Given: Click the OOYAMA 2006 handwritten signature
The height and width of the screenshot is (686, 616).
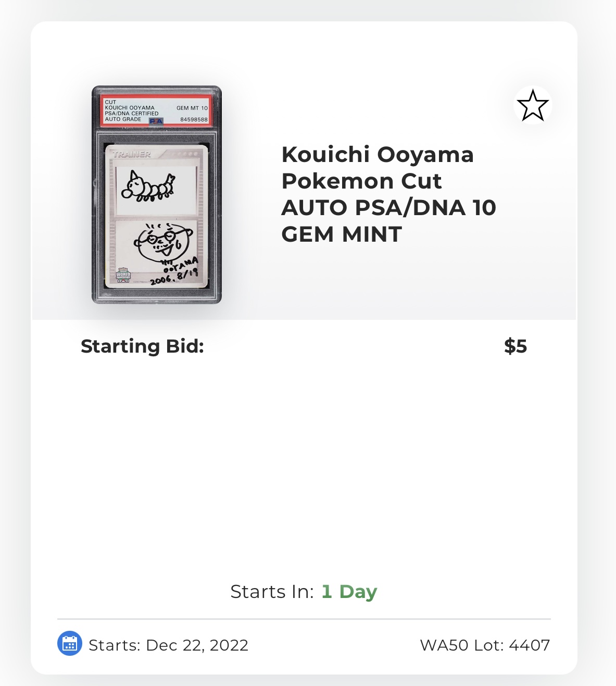Looking at the screenshot, I should point(176,272).
